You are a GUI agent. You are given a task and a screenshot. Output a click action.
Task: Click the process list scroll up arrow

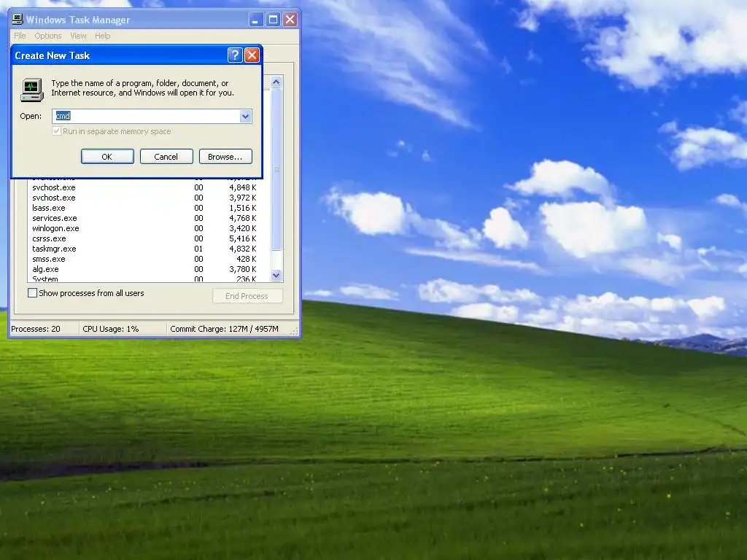(276, 82)
